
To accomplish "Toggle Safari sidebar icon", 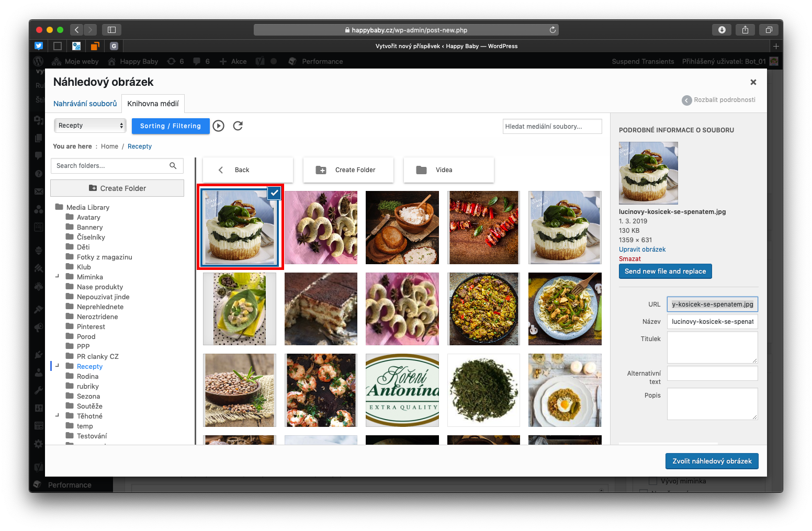I will point(111,30).
